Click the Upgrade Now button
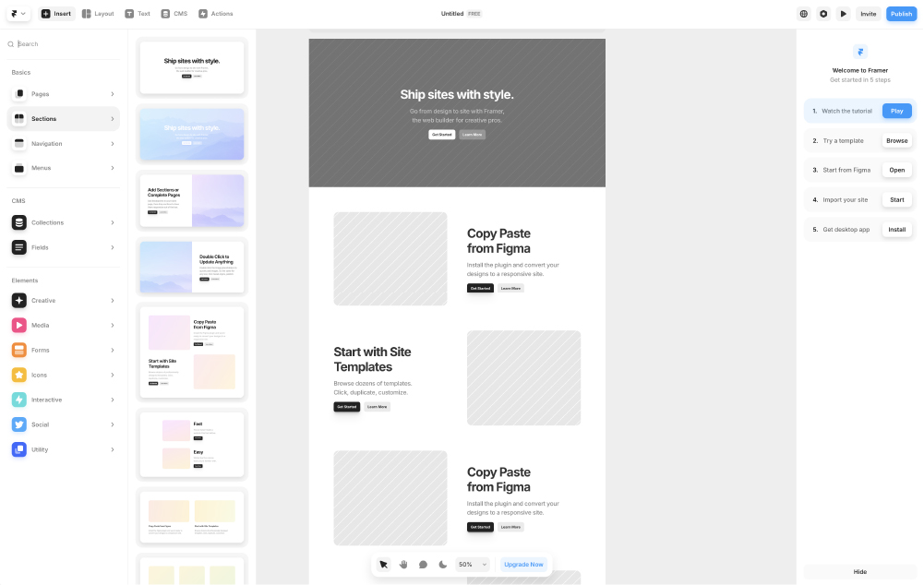 524,565
